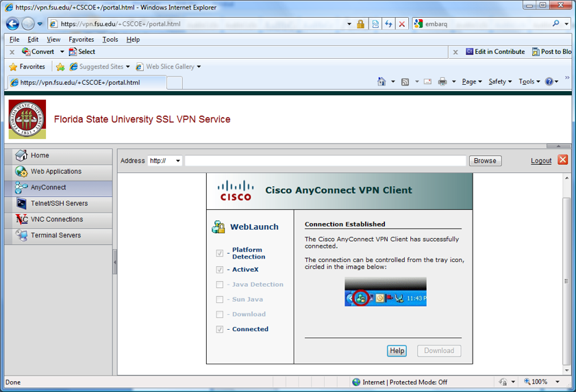This screenshot has height=392, width=576.
Task: Click the Home page icon in command bar
Action: (x=381, y=81)
